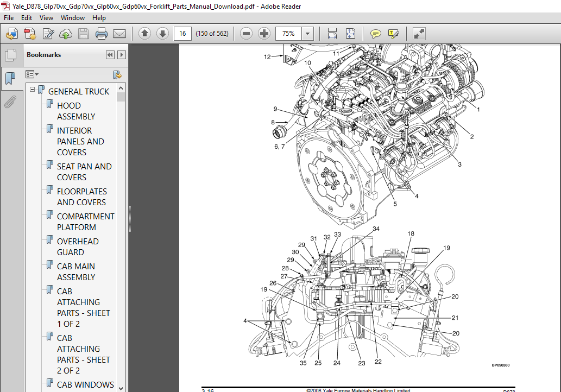Click the Print icon
Viewport: 561px width, 392px height.
[102, 34]
